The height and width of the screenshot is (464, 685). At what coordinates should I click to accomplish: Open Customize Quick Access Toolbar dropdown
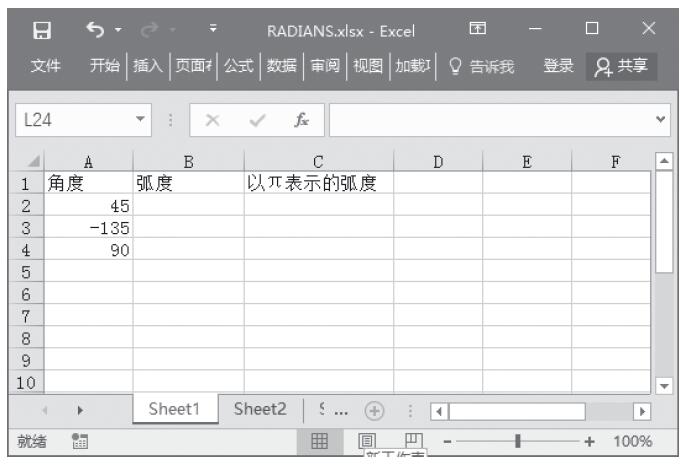pyautogui.click(x=210, y=30)
